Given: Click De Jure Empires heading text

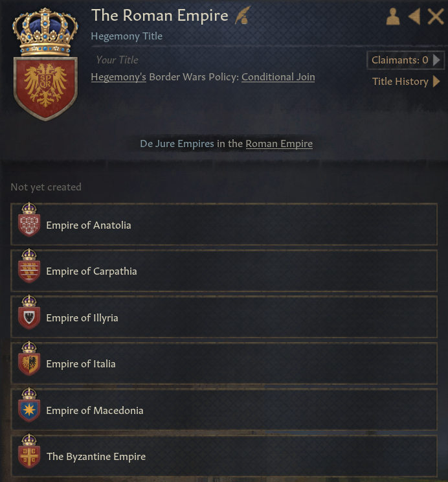Looking at the screenshot, I should point(177,144).
